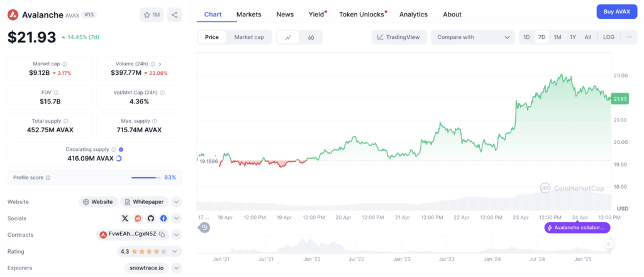The width and height of the screenshot is (644, 277).
Task: Add Avalanche to watchlist via star button
Action: (151, 15)
